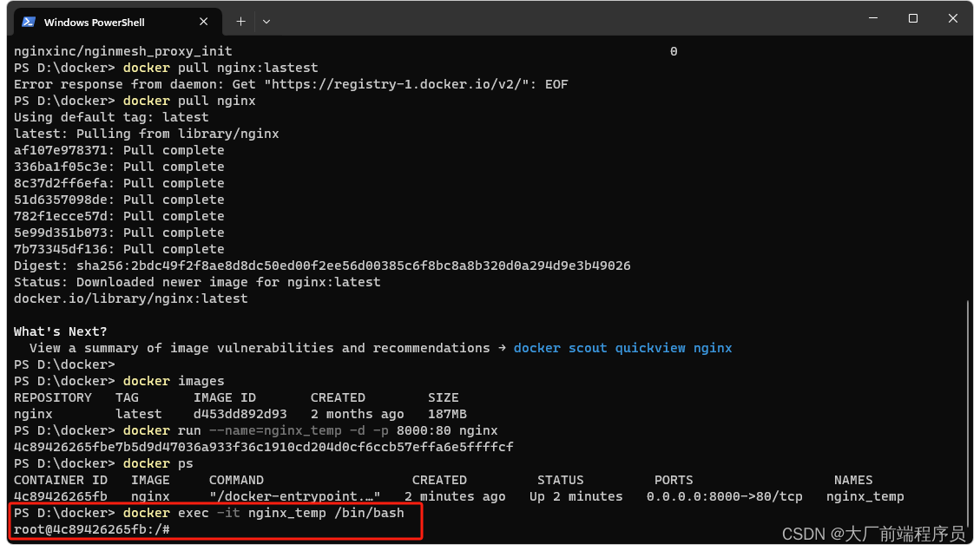980x551 pixels.
Task: Click the PORTS column header text
Action: 674,480
